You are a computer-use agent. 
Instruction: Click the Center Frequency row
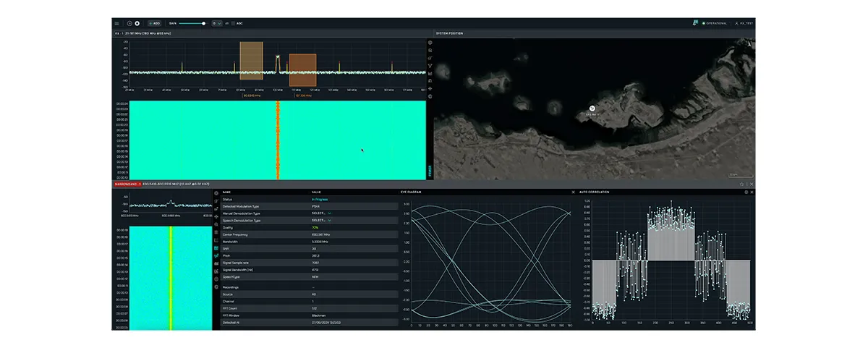(310, 234)
